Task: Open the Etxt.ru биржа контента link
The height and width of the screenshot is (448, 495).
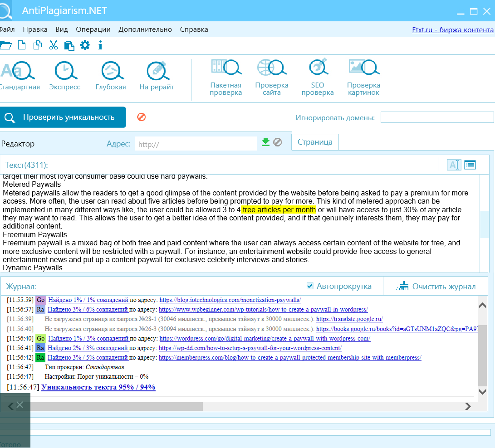Action: [453, 29]
